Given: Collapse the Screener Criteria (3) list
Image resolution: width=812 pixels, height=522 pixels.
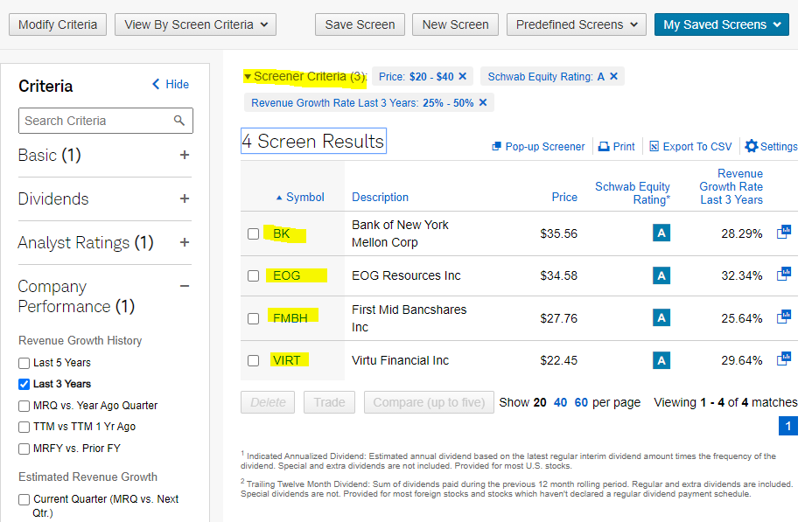Looking at the screenshot, I should click(248, 77).
